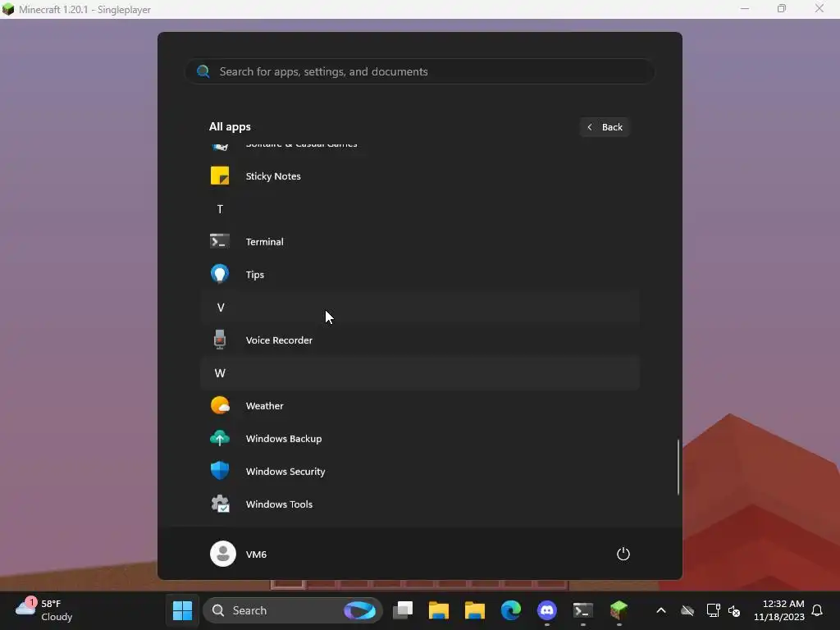Screen dimensions: 840x630
Task: Open the Weather app icon
Action: pyautogui.click(x=220, y=405)
